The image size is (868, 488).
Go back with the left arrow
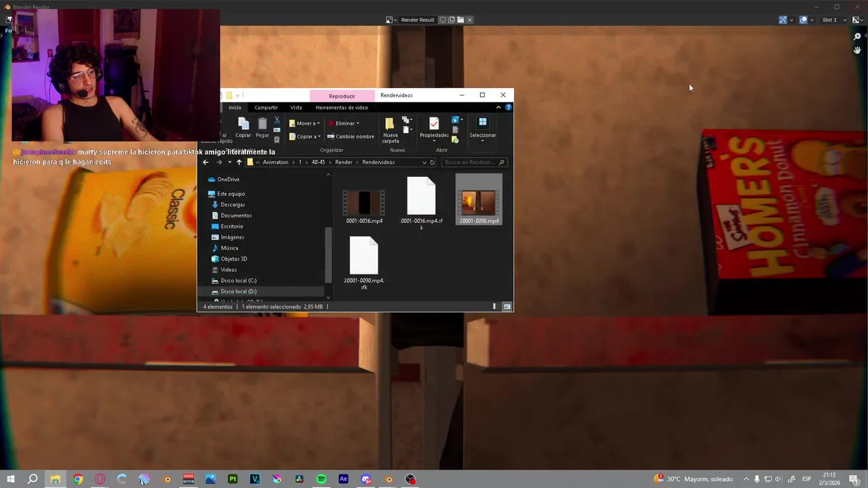point(205,162)
